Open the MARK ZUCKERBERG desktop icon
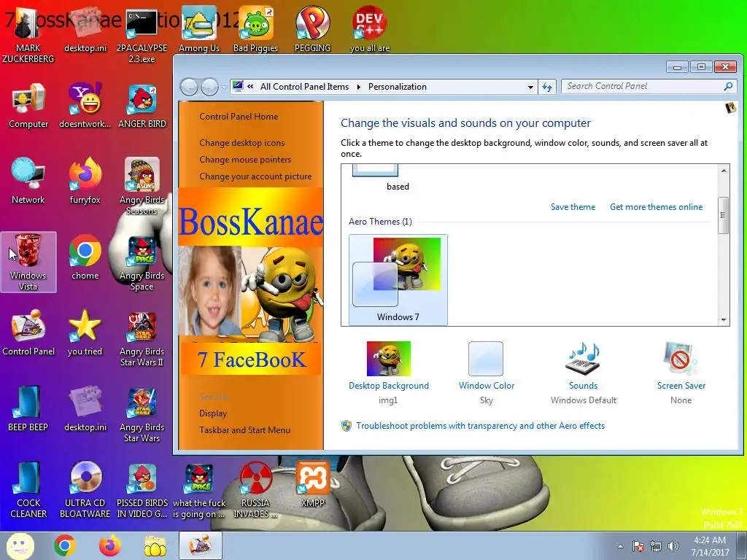 (28, 36)
